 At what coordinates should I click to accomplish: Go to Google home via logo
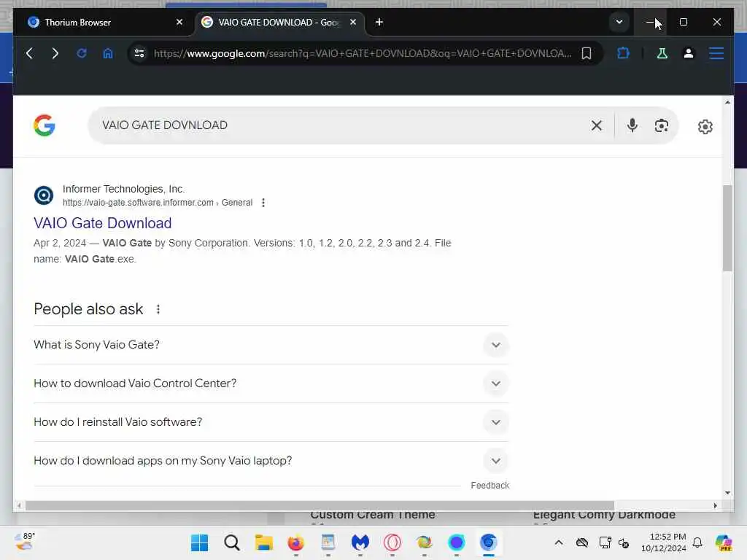(x=44, y=125)
